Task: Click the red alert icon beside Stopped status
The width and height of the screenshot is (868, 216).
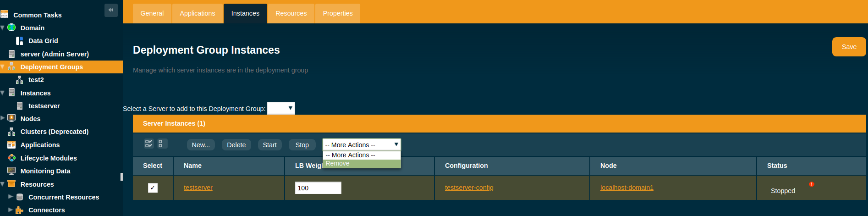Action: coord(811,184)
